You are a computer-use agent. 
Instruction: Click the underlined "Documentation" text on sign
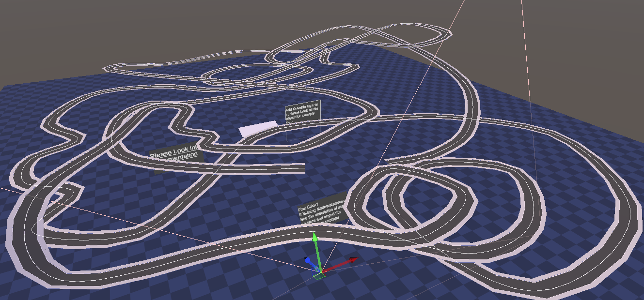click(175, 157)
